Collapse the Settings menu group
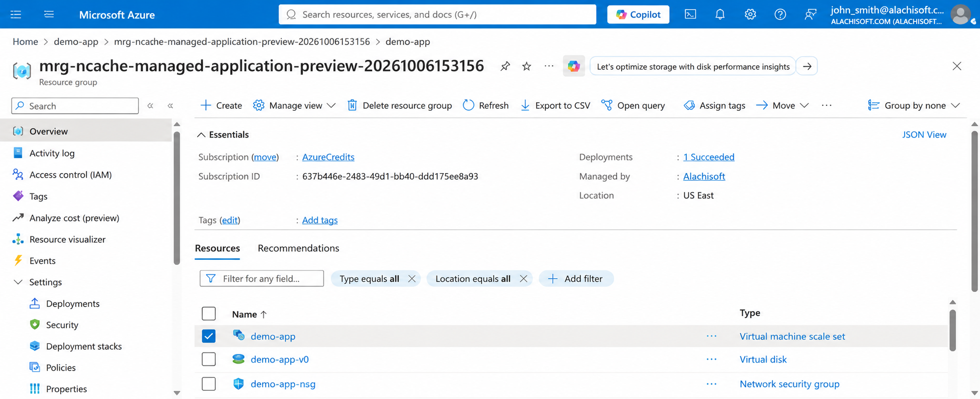Image resolution: width=980 pixels, height=399 pixels. coord(18,282)
